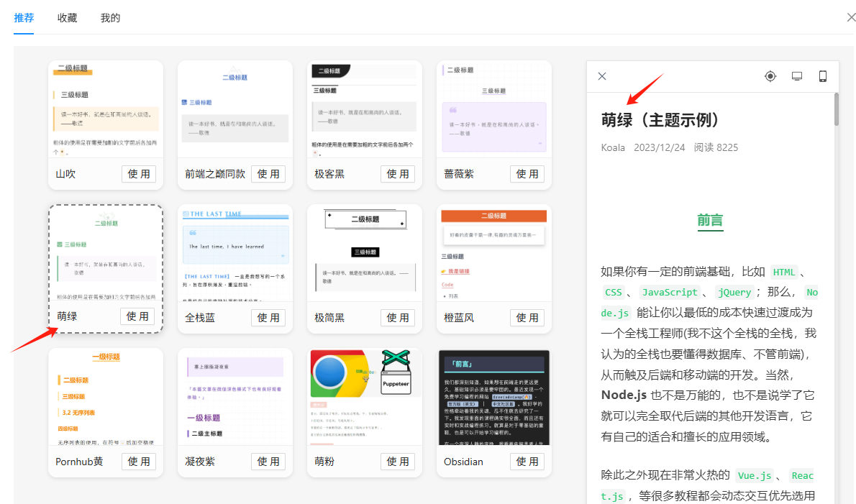Click the jQuery code tag
Image resolution: width=856 pixels, height=504 pixels.
point(734,293)
